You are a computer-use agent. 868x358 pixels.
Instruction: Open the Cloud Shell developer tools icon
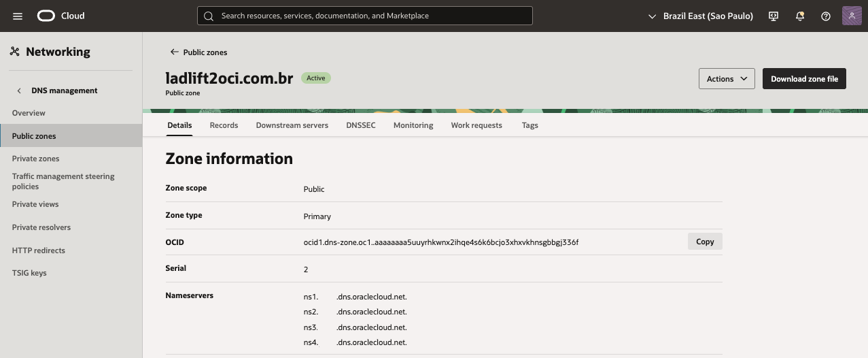coord(774,16)
